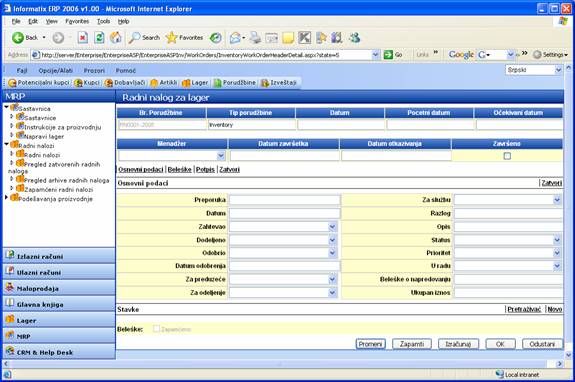The width and height of the screenshot is (575, 382).
Task: Open the Pomoć menu
Action: click(125, 70)
